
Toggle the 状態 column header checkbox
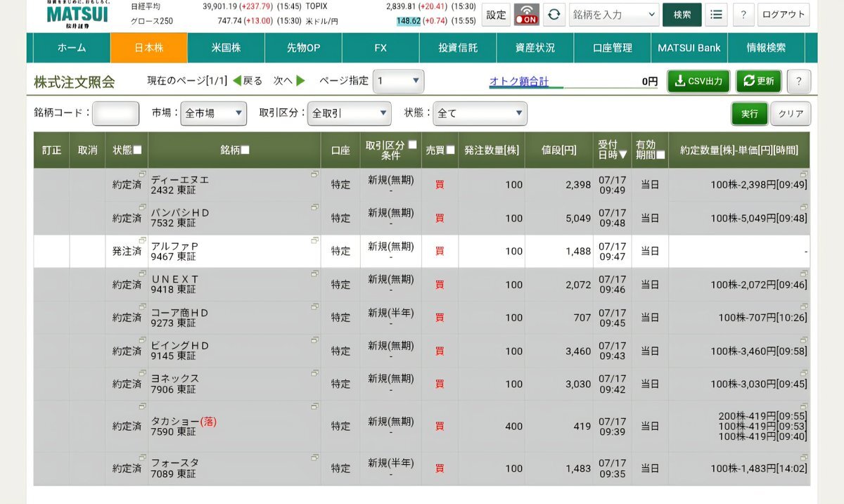(x=137, y=150)
